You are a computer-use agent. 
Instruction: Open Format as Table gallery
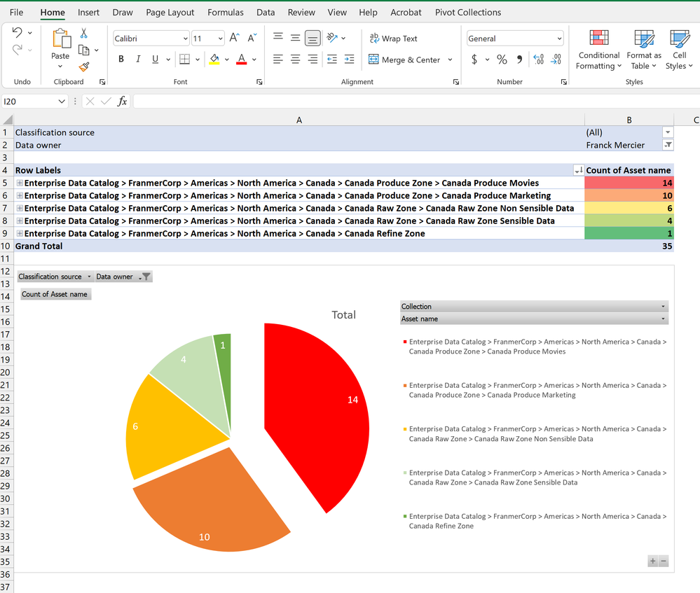point(644,49)
